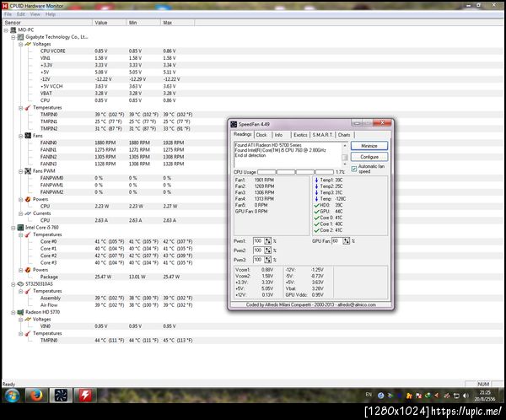The image size is (506, 420).
Task: Collapse the motherboard Voltages group
Action: (x=20, y=44)
